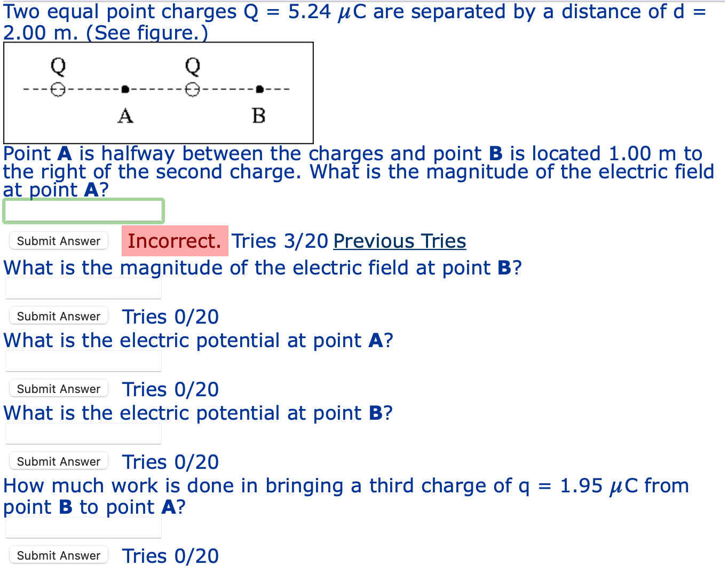Click the Tries 3/20 counter text
This screenshot has width=728, height=581.
coord(280,241)
